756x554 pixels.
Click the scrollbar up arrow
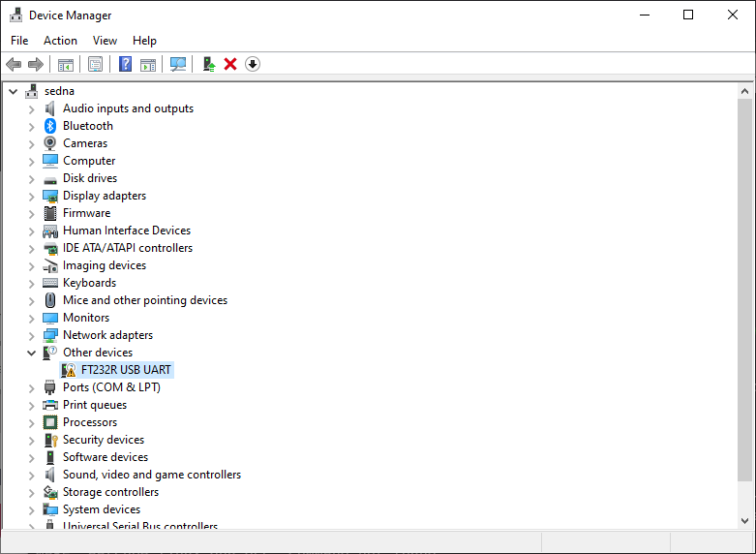point(745,91)
